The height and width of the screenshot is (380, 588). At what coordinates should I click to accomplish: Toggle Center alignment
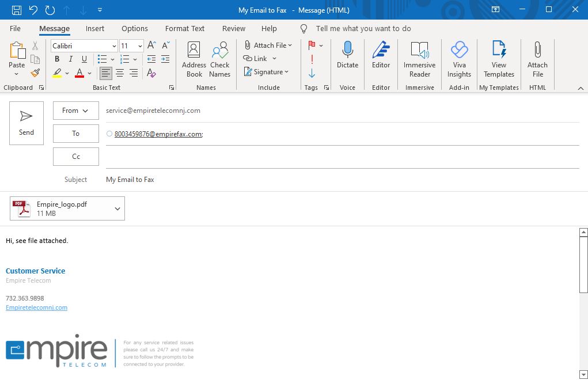pyautogui.click(x=120, y=73)
